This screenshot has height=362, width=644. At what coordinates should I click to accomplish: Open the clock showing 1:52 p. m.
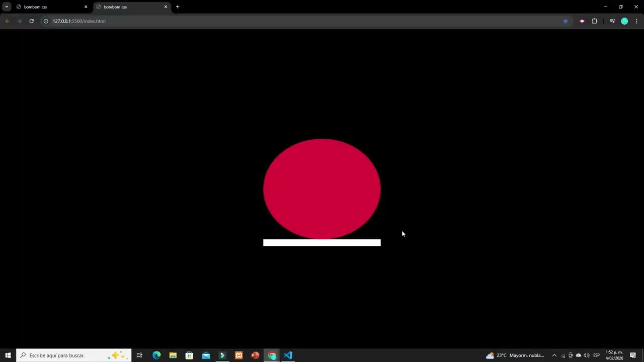[614, 355]
